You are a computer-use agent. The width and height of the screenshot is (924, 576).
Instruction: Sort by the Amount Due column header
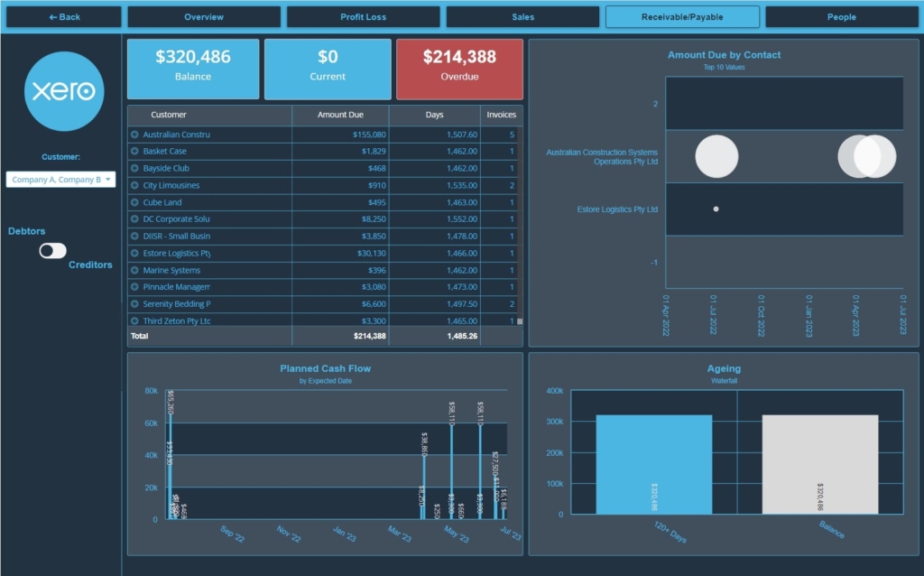pos(340,115)
